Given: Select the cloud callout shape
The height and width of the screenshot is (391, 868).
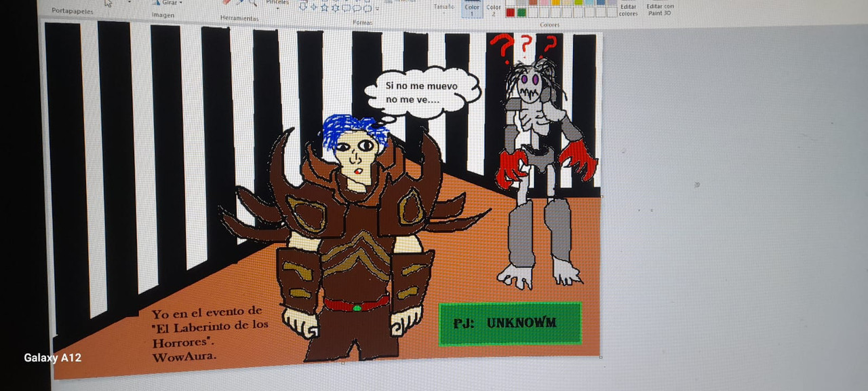Looking at the screenshot, I should click(x=368, y=8).
